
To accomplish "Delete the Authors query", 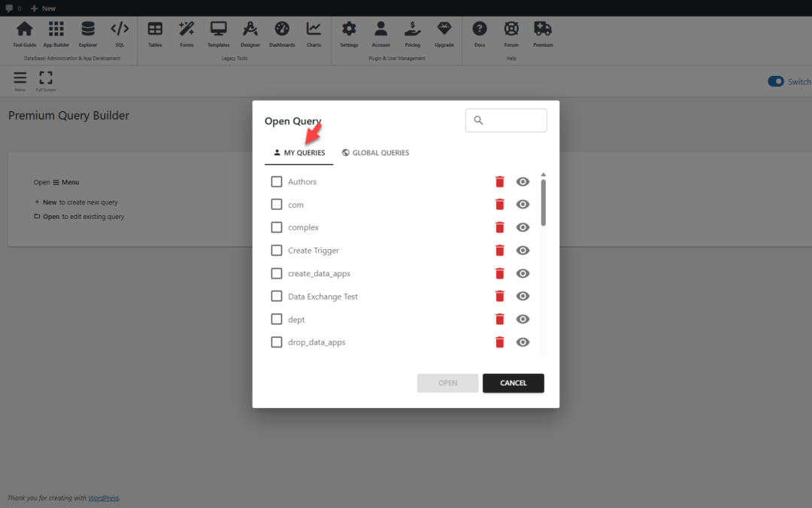I will (x=500, y=181).
